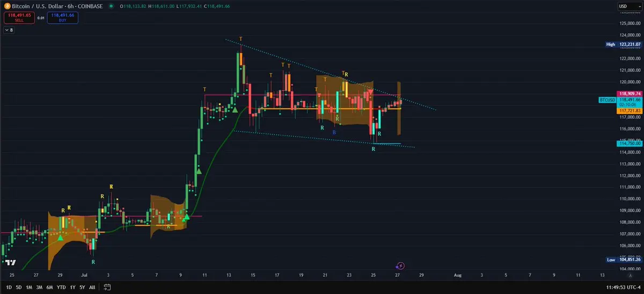Click the green market status dot
Image resolution: width=644 pixels, height=294 pixels.
[111, 6]
